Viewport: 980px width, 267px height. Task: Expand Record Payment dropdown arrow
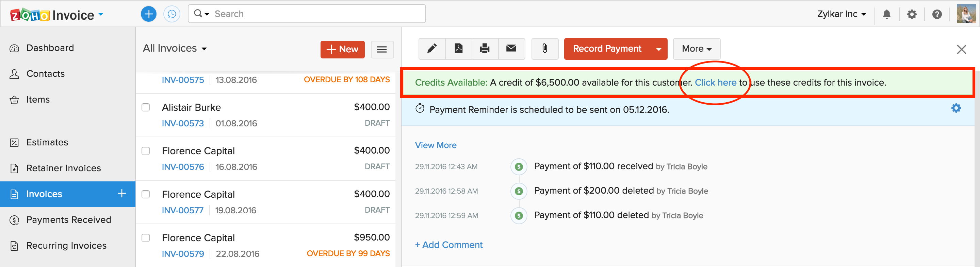click(x=658, y=49)
